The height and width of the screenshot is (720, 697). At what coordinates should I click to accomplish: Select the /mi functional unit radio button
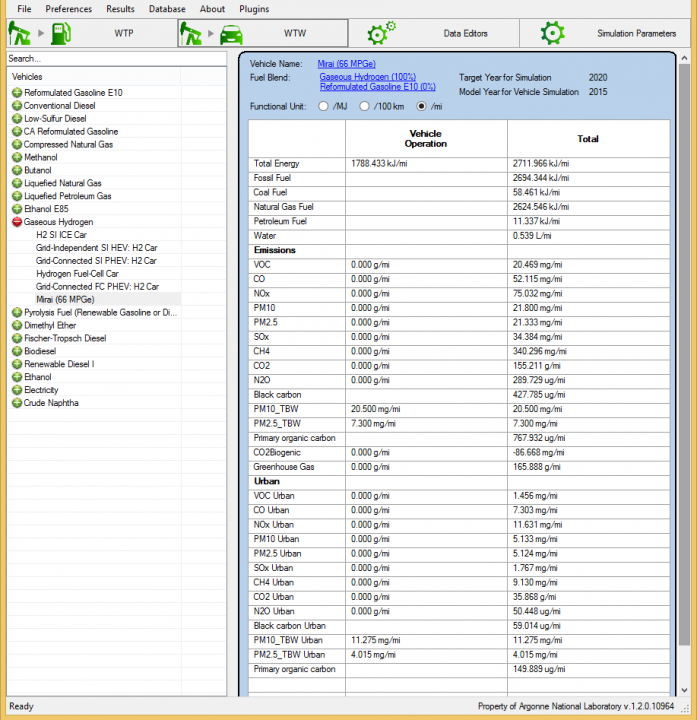[x=421, y=106]
